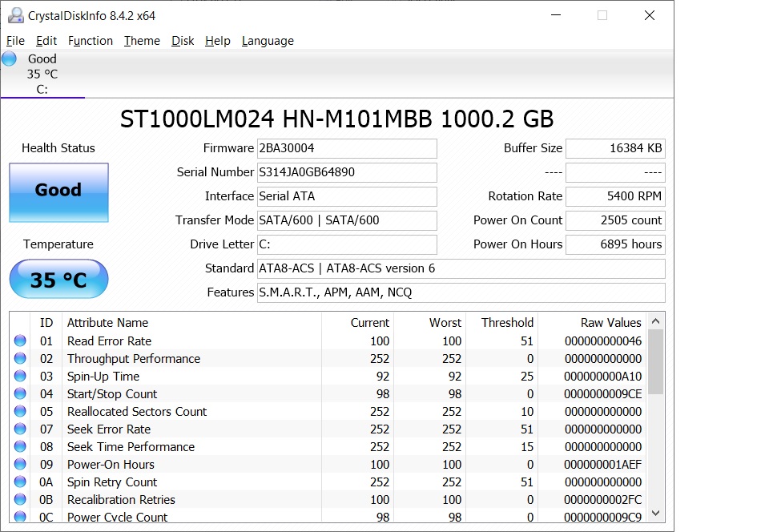The width and height of the screenshot is (769, 532).
Task: Click the disk model title ST1000LM024
Action: pos(337,119)
